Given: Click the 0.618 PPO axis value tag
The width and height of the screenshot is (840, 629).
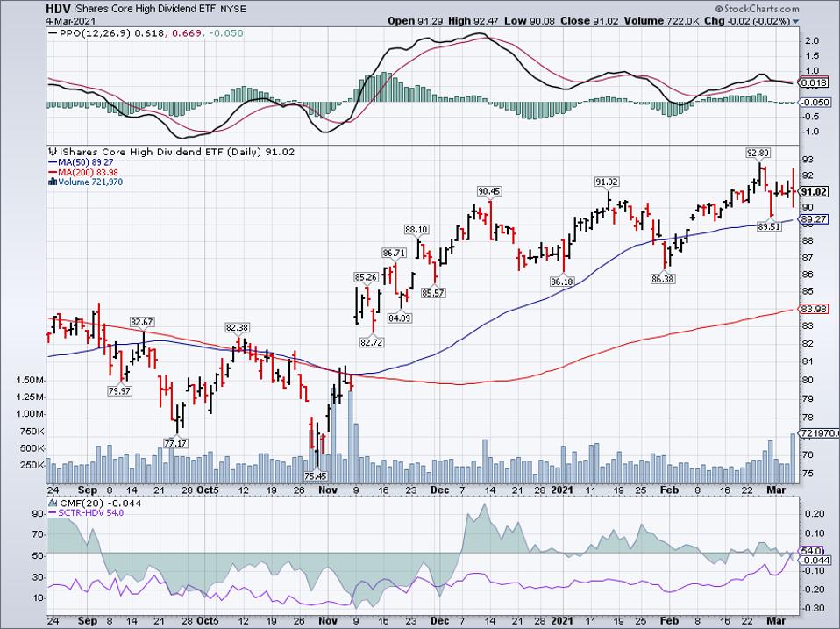Looking at the screenshot, I should [815, 82].
